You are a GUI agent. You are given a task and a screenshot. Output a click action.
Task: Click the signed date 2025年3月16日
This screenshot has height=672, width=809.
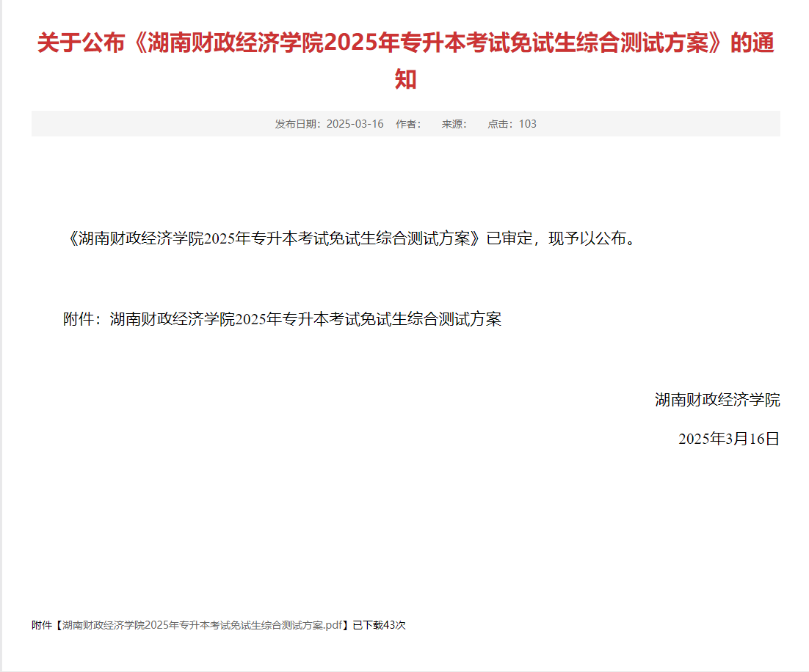click(x=728, y=439)
